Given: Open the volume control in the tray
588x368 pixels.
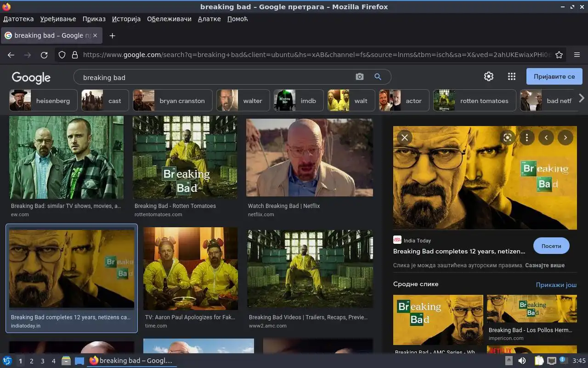Looking at the screenshot, I should coord(522,361).
